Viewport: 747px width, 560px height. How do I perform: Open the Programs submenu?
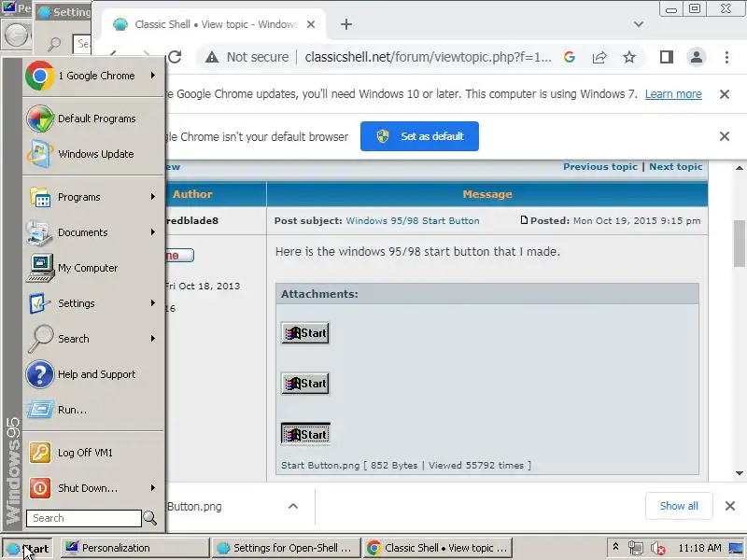[92, 197]
